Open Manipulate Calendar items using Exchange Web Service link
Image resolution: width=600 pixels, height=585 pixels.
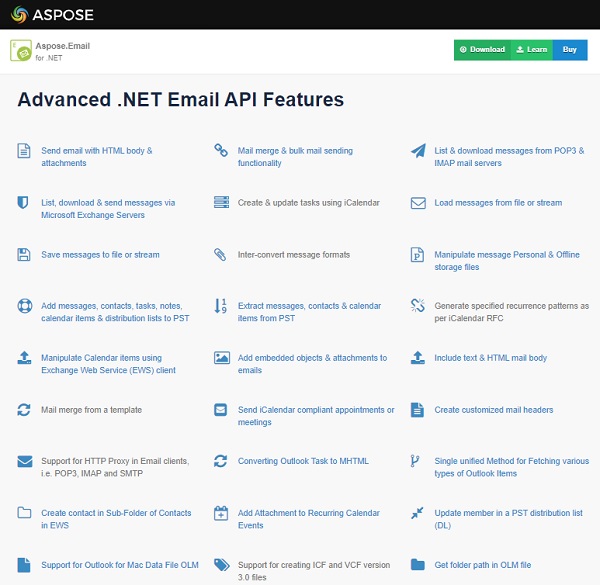pos(108,364)
